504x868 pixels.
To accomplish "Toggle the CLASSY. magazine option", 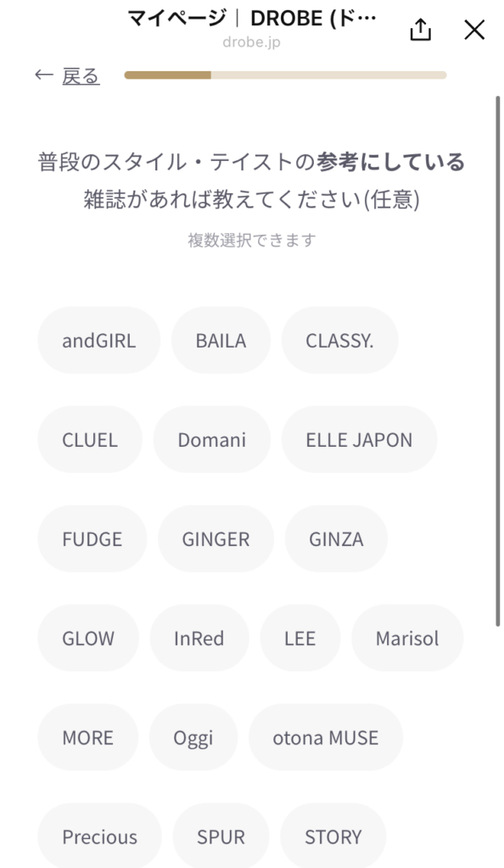I will (339, 340).
